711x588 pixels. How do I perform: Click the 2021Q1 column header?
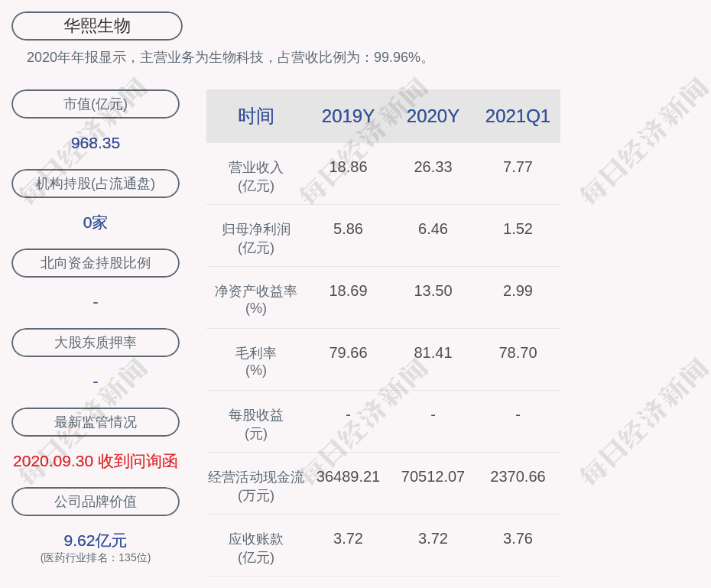click(518, 116)
